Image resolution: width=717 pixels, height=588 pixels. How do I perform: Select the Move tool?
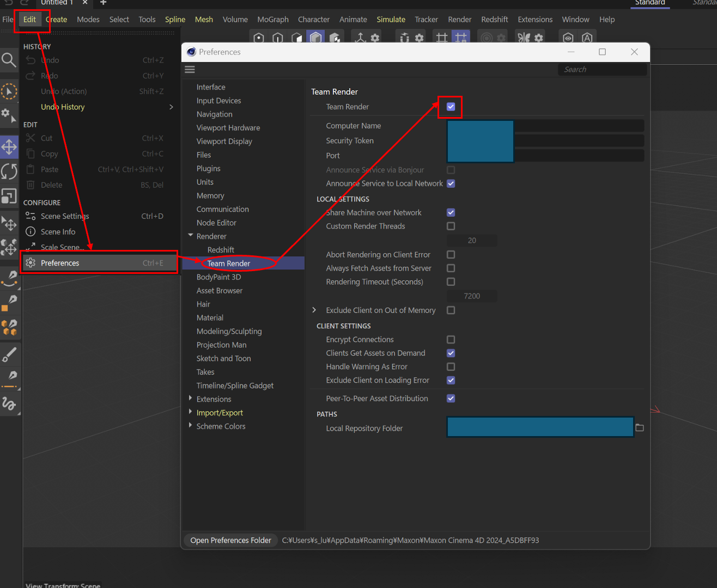tap(9, 147)
